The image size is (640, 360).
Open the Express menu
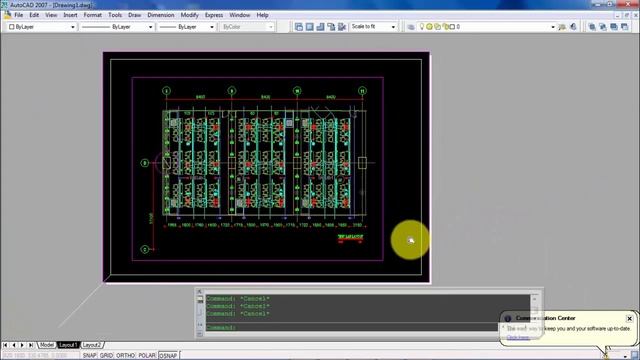(x=214, y=15)
